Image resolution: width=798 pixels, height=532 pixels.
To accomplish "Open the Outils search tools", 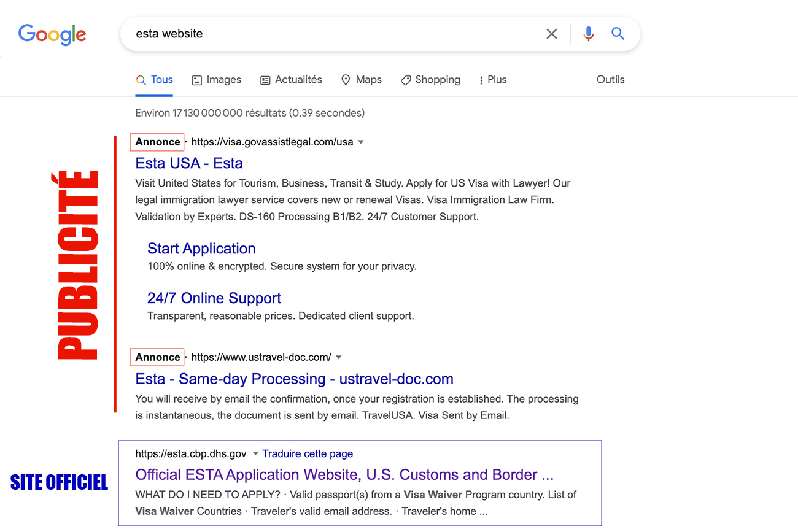I will coord(610,80).
